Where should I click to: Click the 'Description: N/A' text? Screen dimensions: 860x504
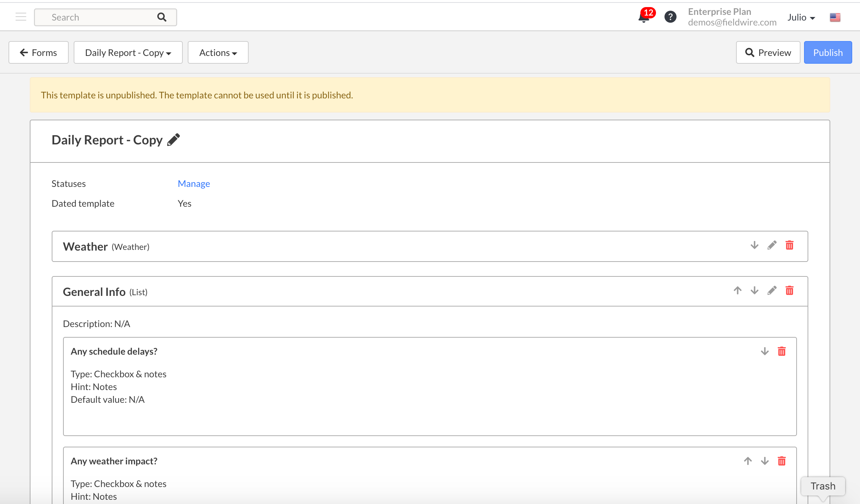pos(96,323)
